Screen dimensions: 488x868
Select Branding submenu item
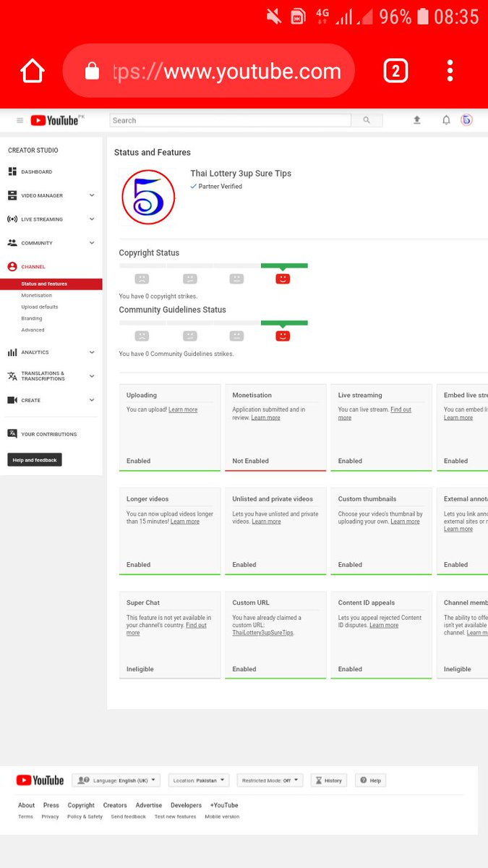click(x=32, y=318)
